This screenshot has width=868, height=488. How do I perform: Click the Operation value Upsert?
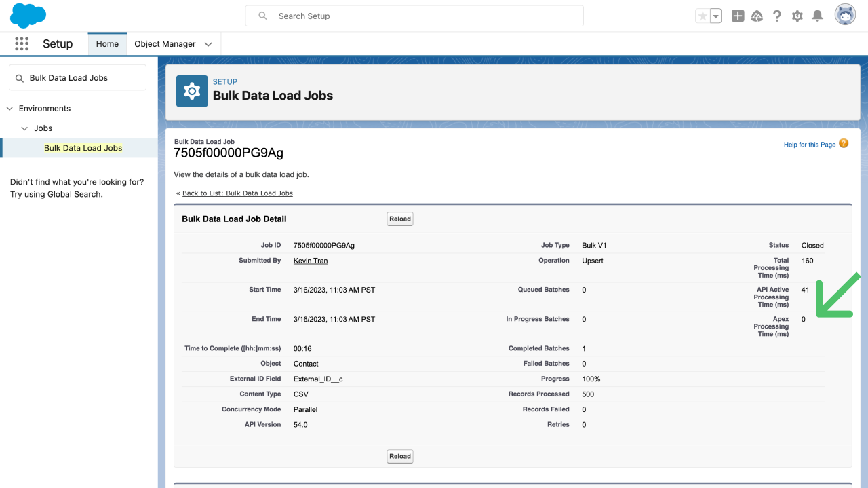[593, 261]
